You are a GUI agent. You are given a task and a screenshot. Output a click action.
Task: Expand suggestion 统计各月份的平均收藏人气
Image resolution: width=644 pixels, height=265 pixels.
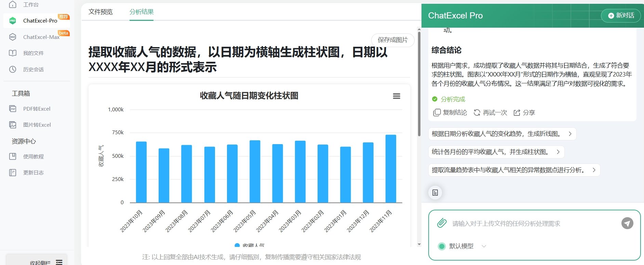[496, 152]
